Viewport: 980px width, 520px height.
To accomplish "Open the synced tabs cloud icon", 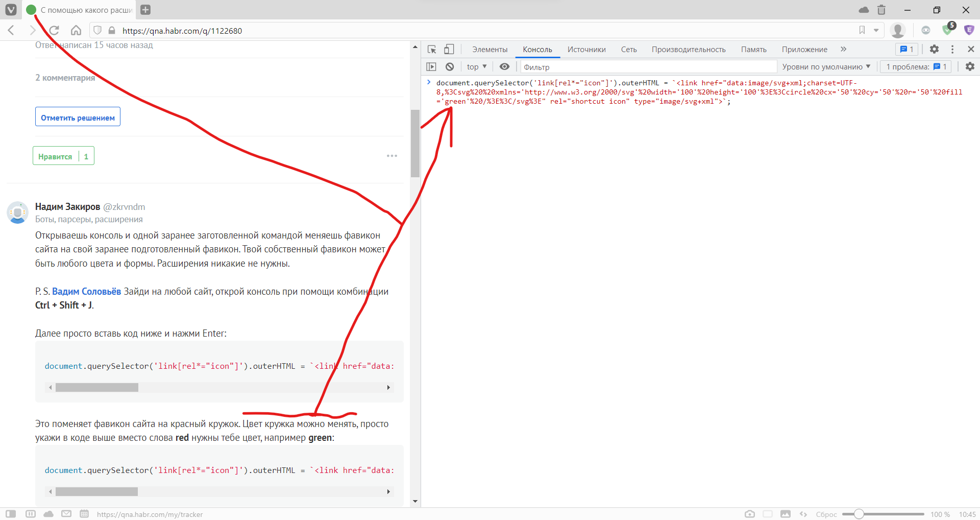I will (864, 10).
